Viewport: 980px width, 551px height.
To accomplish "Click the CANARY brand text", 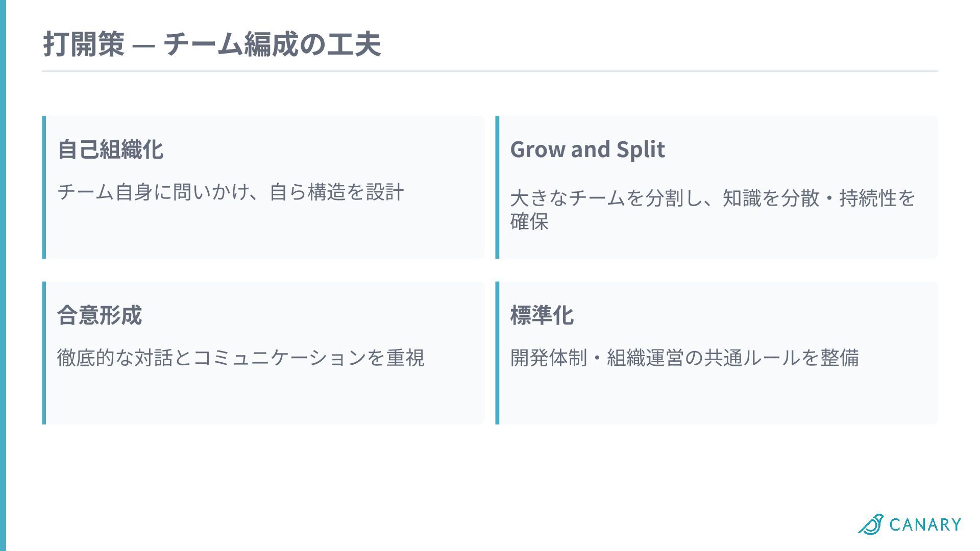I will [x=925, y=524].
